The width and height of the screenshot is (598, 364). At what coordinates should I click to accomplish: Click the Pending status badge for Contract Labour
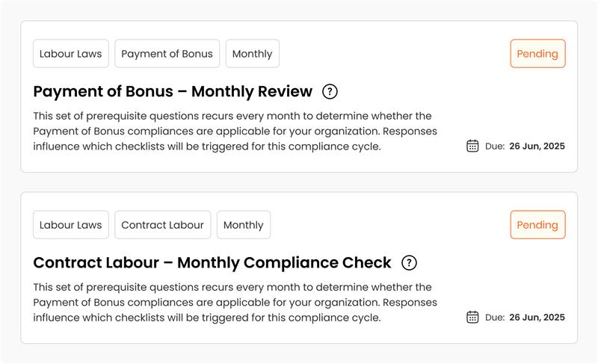[537, 225]
